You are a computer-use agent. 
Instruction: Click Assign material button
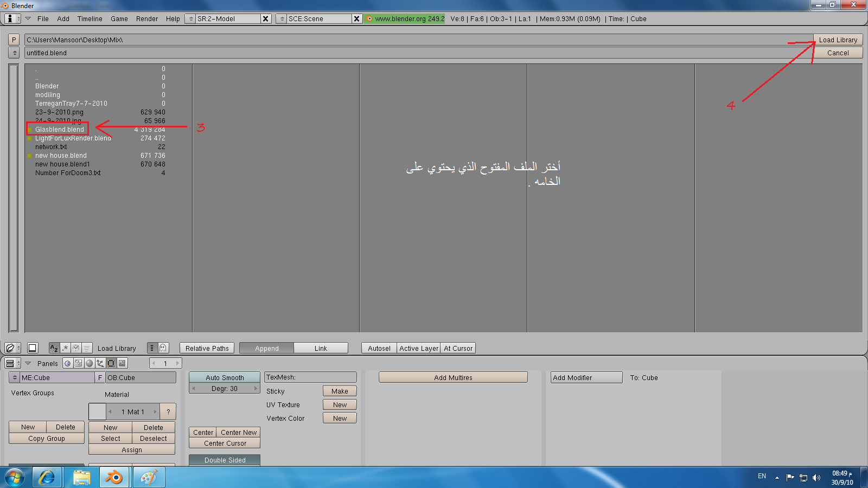pyautogui.click(x=132, y=450)
